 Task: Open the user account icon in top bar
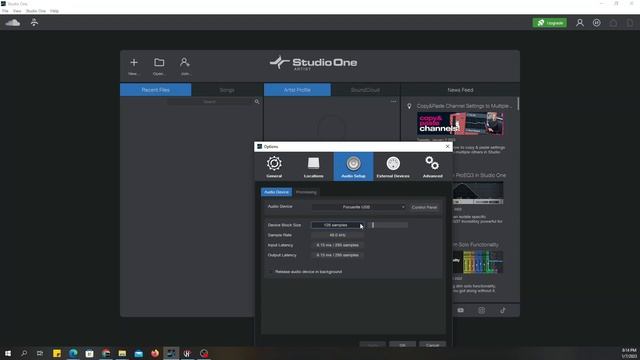[580, 23]
